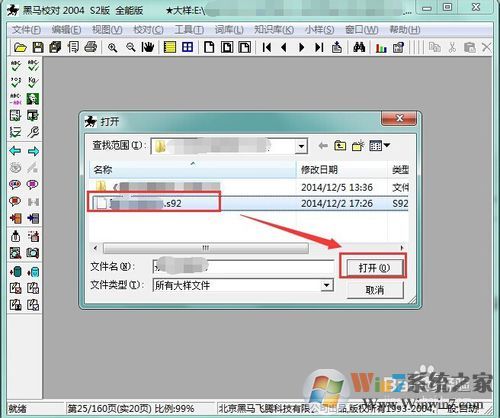Open the view menu dropdown arrow in dialog
500x418 pixels.
(x=386, y=145)
